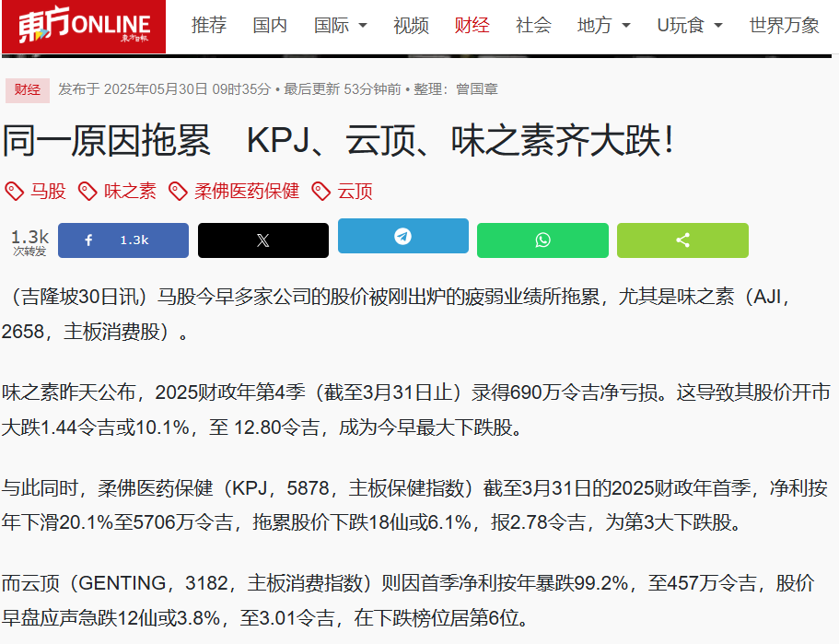Click the paragraph starting （吉隆坡30日讯）
The width and height of the screenshot is (839, 644).
[x=397, y=314]
